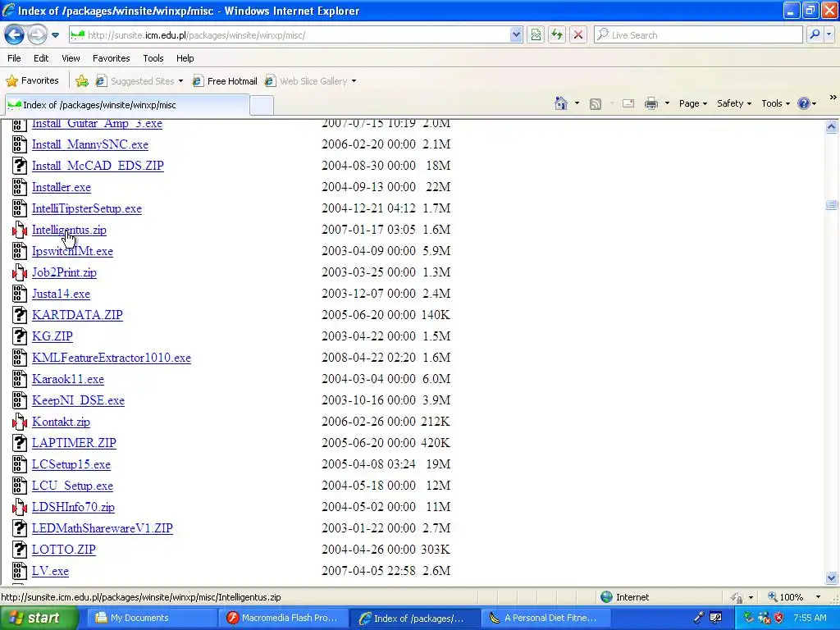
Task: Open the Page command bar menu
Action: coord(693,103)
